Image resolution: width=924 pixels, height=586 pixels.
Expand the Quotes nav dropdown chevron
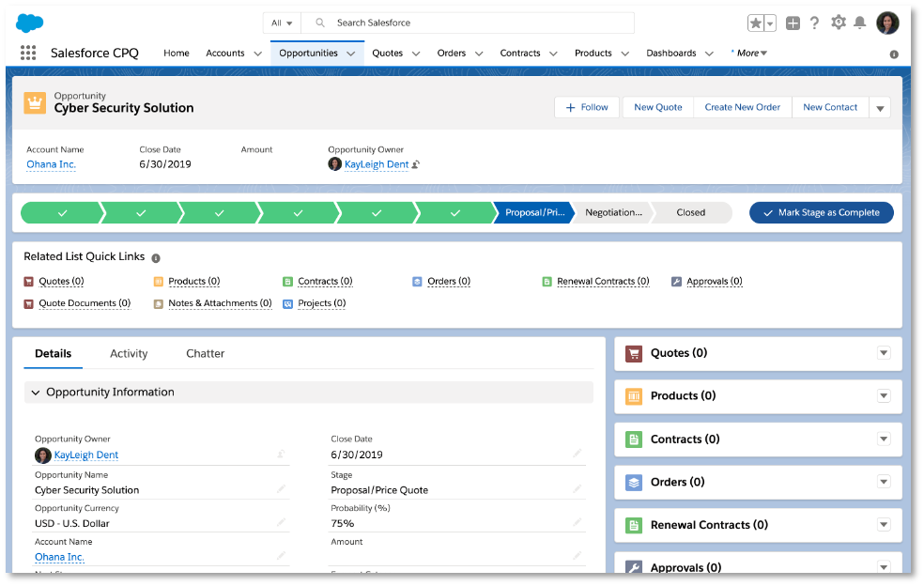pos(415,54)
